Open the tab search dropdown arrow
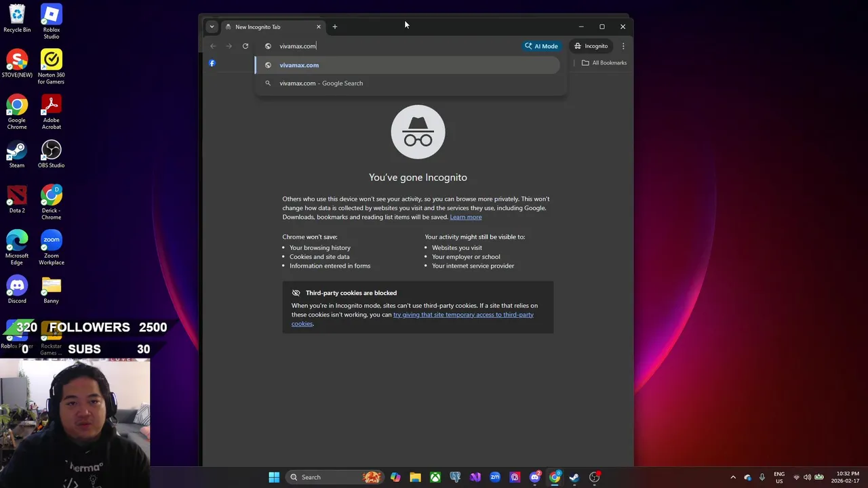868x488 pixels. [x=212, y=26]
